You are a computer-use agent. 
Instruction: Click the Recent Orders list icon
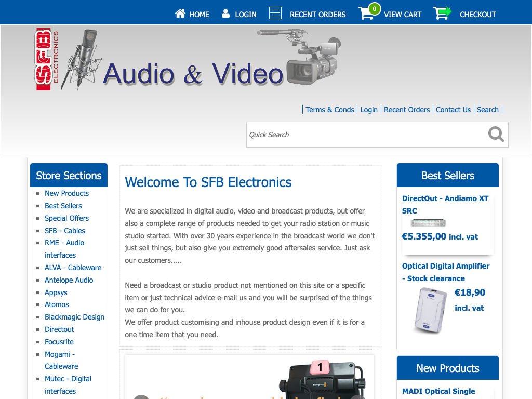point(275,14)
